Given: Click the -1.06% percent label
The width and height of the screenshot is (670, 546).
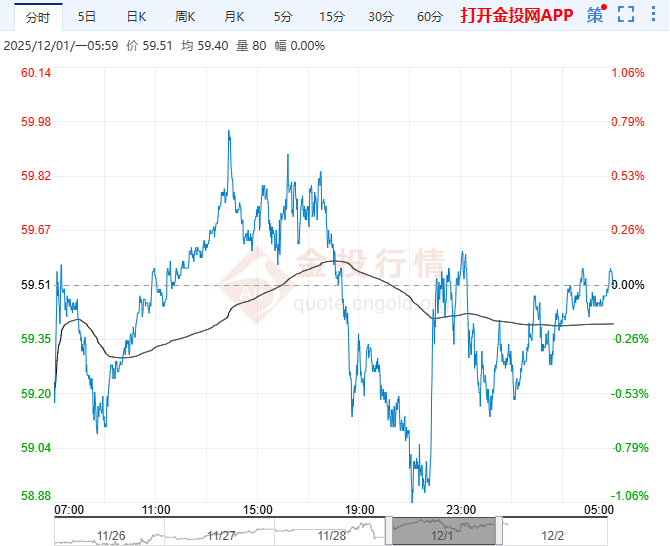Looking at the screenshot, I should [x=629, y=496].
